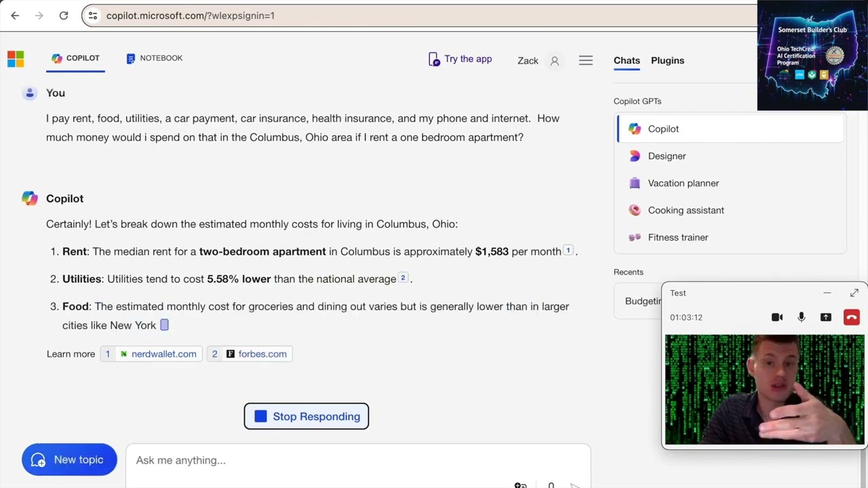The height and width of the screenshot is (488, 868).
Task: Go back using the browser back arrow
Action: tap(15, 16)
